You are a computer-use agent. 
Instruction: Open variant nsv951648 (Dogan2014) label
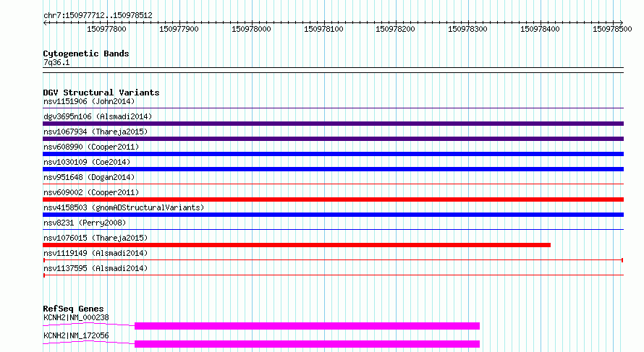point(89,177)
